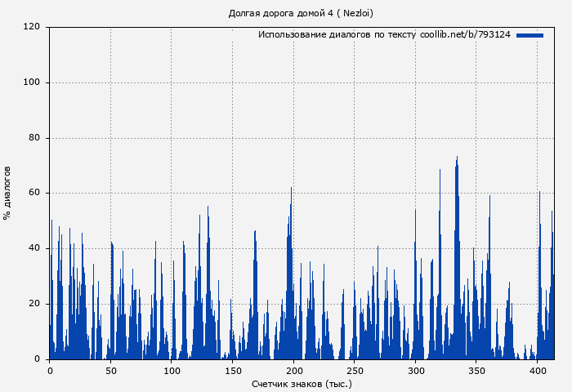Viewport: 572px width, 392px height.
Task: Click the chart title "Долгая дорога домой 4"
Action: [x=301, y=13]
